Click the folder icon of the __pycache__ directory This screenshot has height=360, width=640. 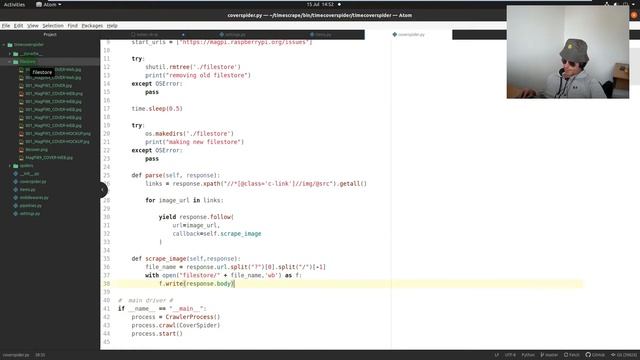(x=16, y=53)
